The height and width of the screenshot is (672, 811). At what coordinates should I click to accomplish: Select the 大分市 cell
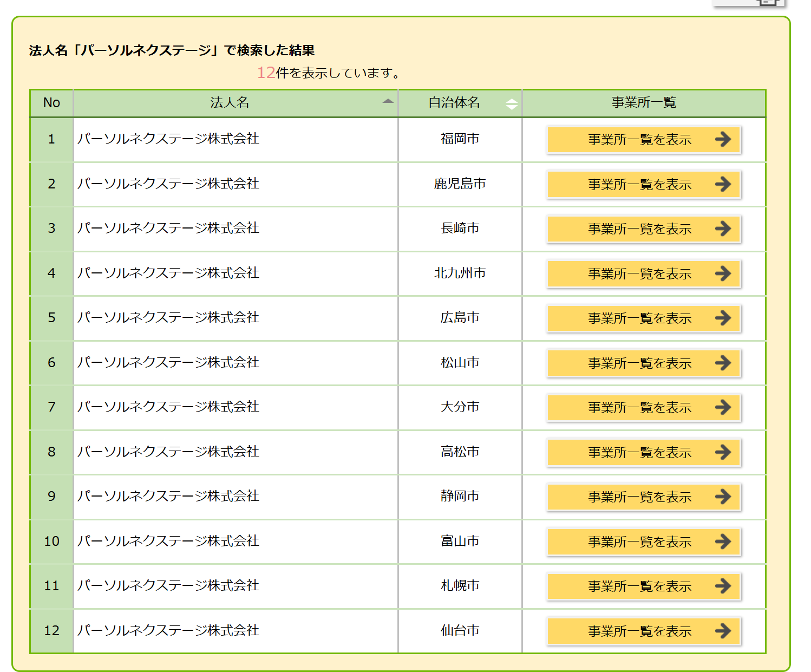(x=460, y=407)
